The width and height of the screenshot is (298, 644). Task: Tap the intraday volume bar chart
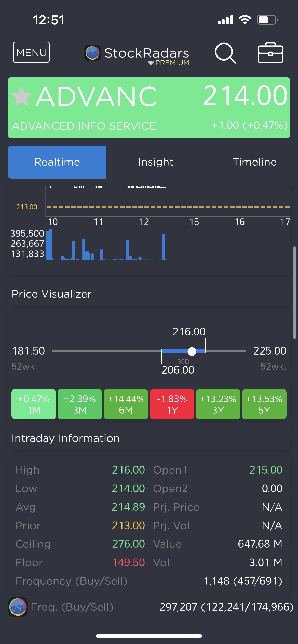pos(106,245)
